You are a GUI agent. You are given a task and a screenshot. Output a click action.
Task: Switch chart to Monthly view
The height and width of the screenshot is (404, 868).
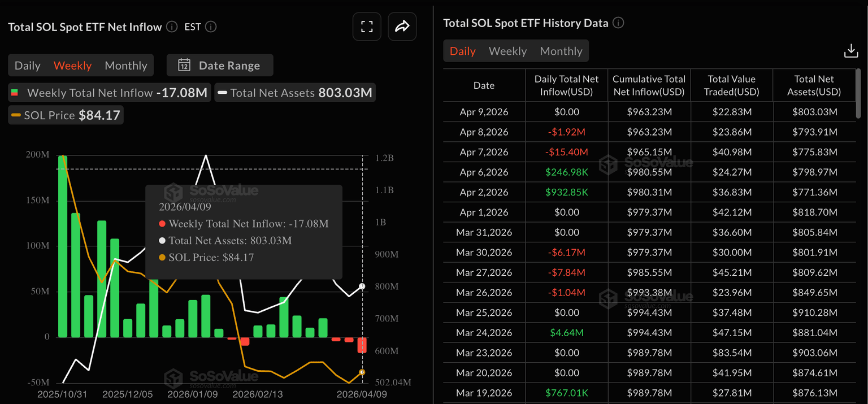[125, 66]
